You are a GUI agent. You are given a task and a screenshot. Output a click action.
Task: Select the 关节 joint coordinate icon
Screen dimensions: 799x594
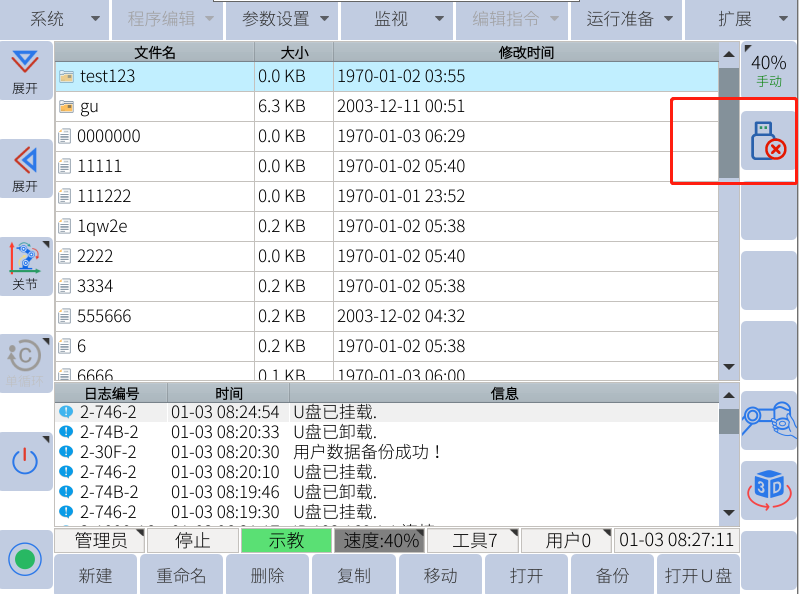pos(25,266)
